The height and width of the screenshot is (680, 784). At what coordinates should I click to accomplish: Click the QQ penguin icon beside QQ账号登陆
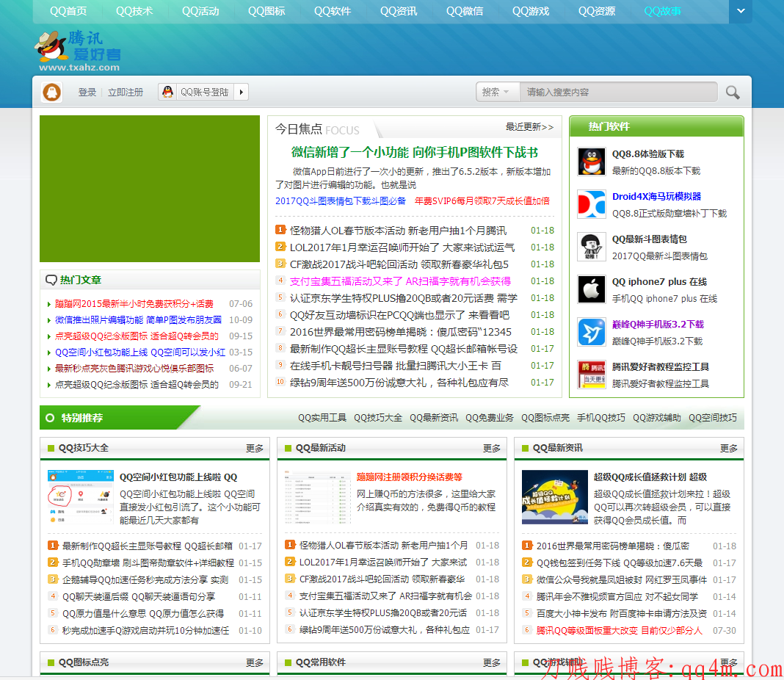point(168,92)
